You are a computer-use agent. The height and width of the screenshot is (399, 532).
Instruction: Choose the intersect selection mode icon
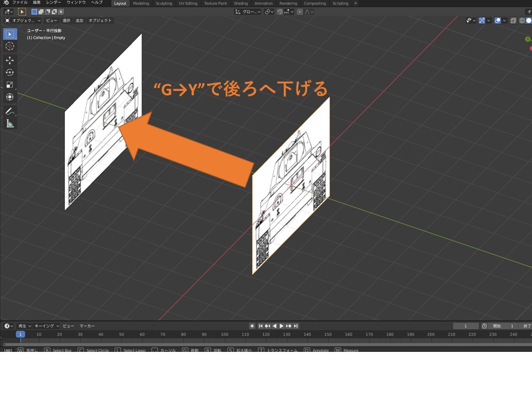61,12
